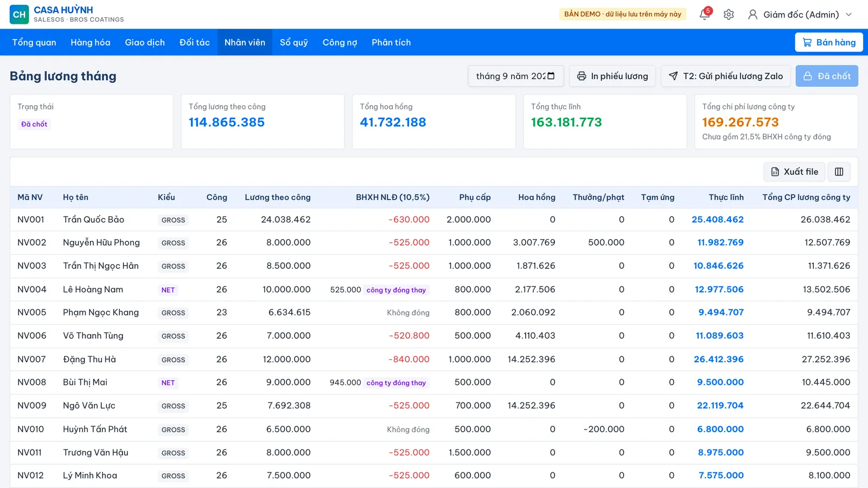Select employee Trần Quốc Bảo
Screen dimensions: 868x488
(93, 220)
